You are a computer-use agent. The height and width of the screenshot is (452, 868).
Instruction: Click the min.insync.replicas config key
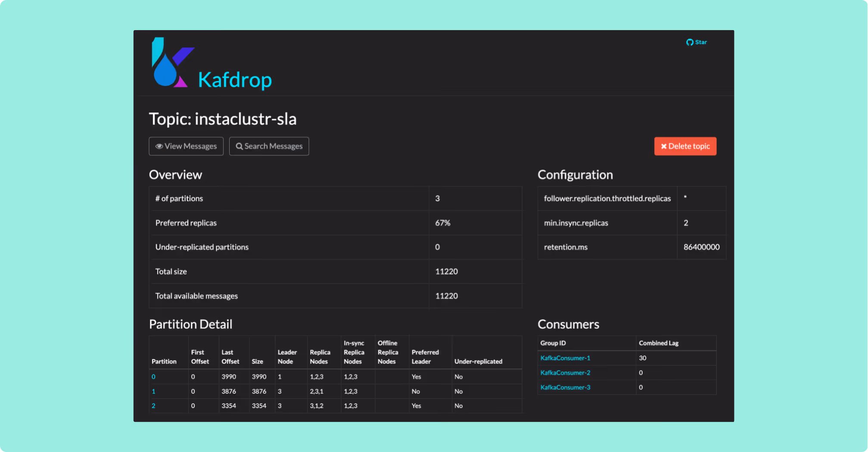pos(576,223)
